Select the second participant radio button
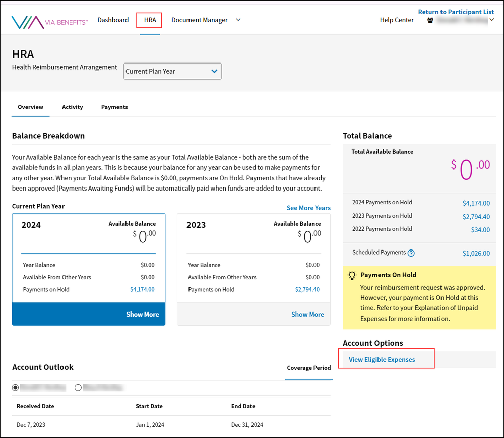The height and width of the screenshot is (438, 504). (x=78, y=387)
